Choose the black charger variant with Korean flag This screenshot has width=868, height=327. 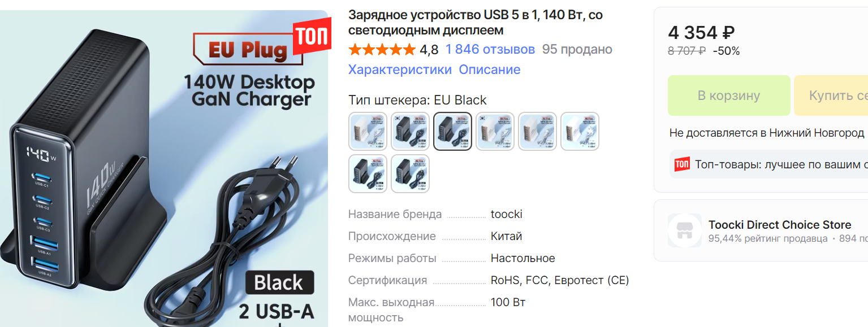point(410,131)
